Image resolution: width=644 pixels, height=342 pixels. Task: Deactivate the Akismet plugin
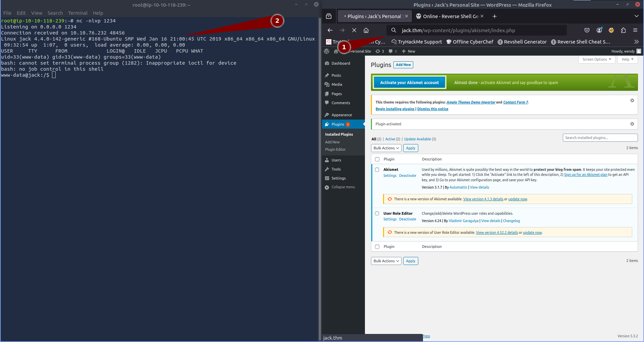[408, 176]
